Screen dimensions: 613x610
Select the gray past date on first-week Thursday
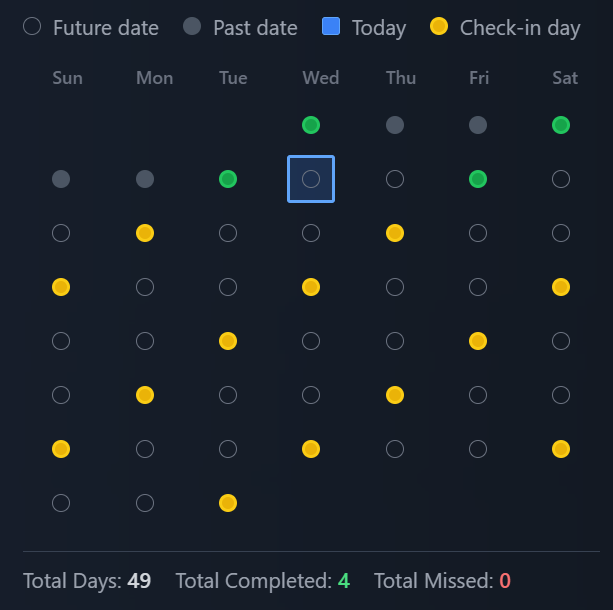coord(395,125)
